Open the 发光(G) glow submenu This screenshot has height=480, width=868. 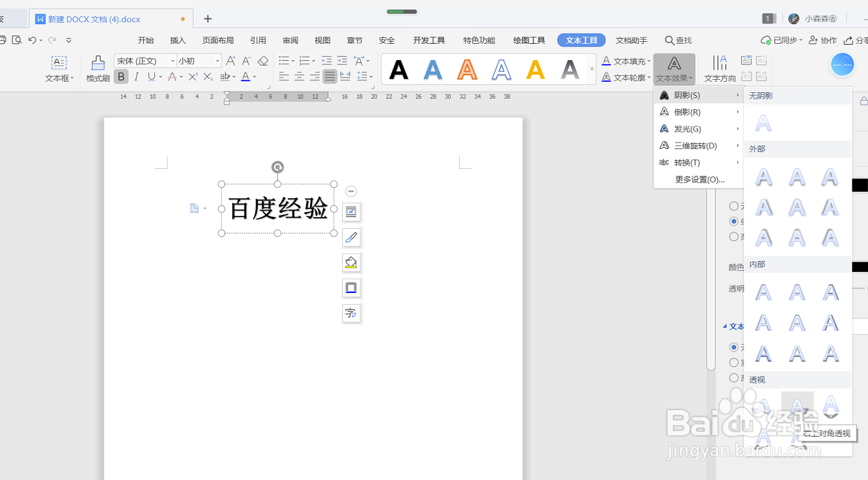pos(699,129)
